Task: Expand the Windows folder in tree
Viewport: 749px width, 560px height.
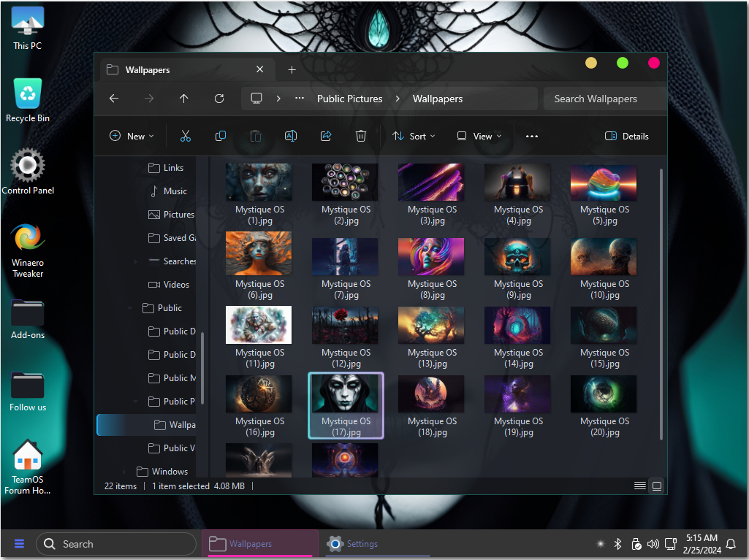Action: (123, 472)
